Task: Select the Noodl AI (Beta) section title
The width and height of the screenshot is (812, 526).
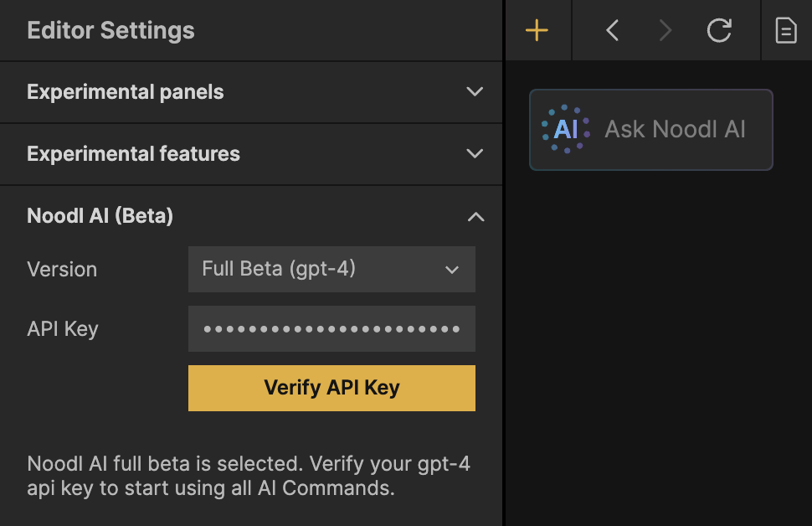Action: click(100, 216)
